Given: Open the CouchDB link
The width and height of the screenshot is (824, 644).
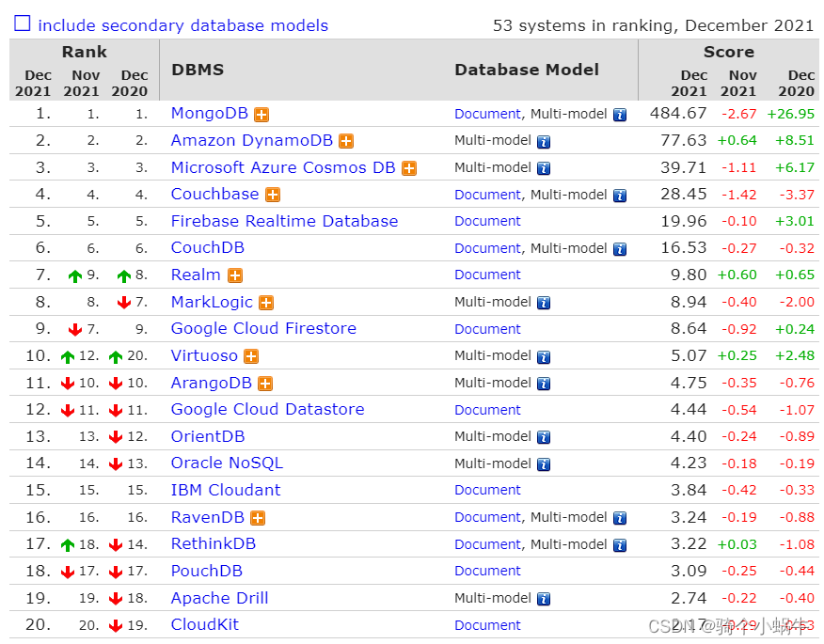Looking at the screenshot, I should (208, 248).
